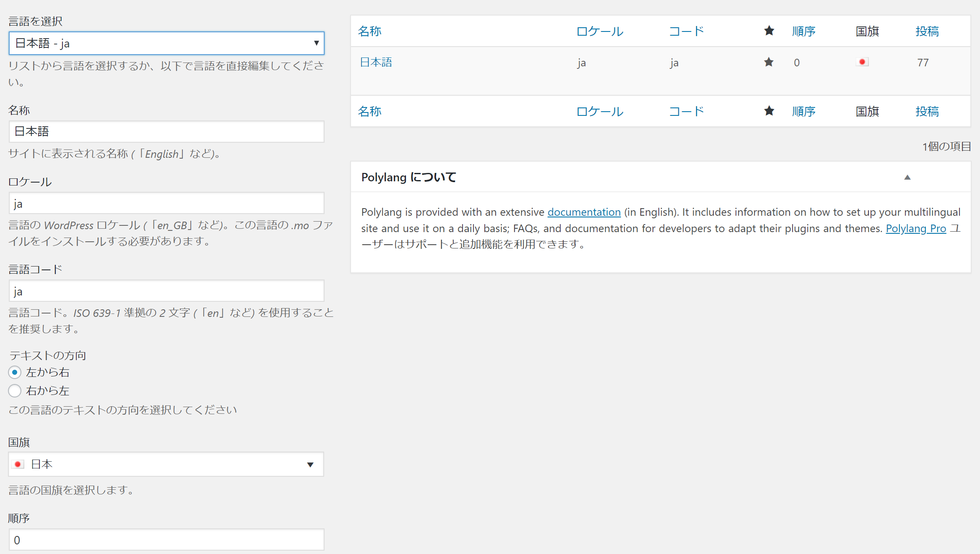
Task: Sort by ロケール in the top header
Action: tap(600, 31)
